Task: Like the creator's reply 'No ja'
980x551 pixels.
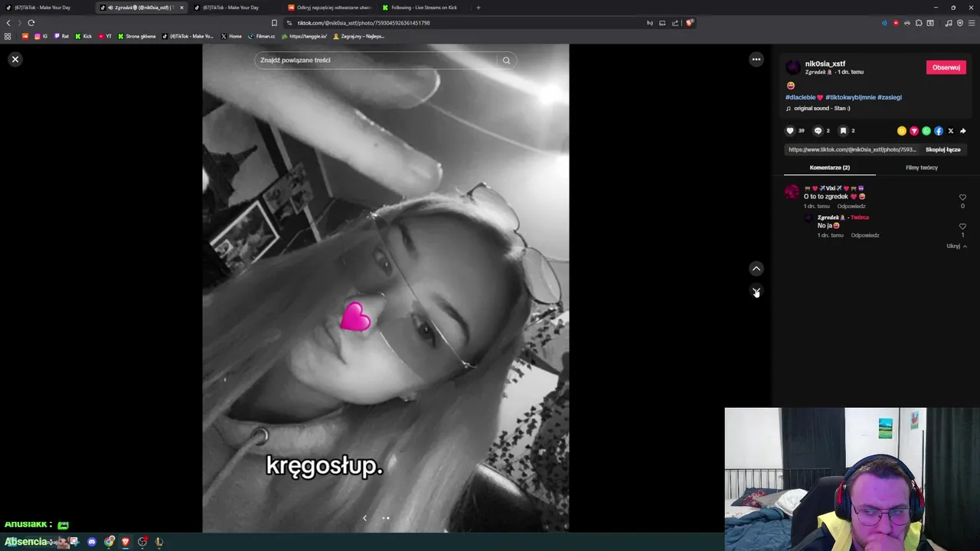Action: [x=962, y=227]
